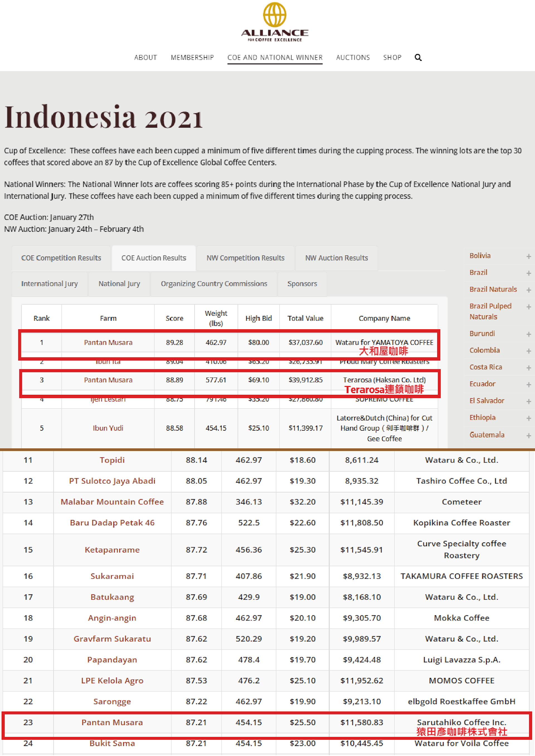Image resolution: width=535 pixels, height=756 pixels.
Task: Open the National Jury tab
Action: [x=119, y=284]
